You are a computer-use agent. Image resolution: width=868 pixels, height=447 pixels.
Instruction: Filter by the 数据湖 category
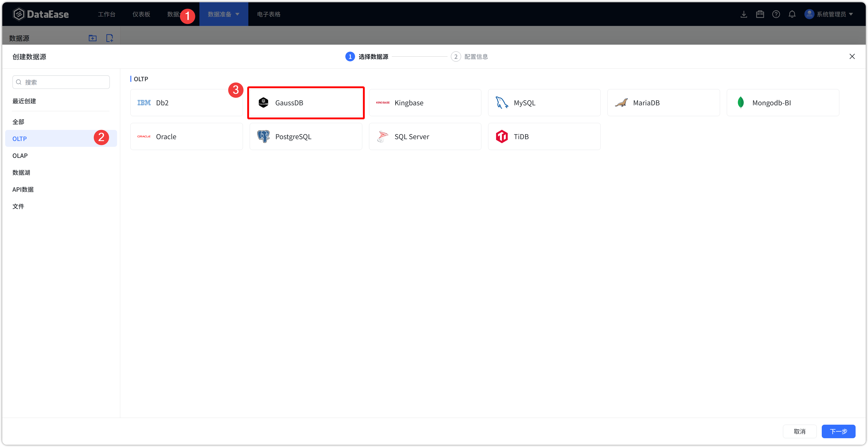61,173
